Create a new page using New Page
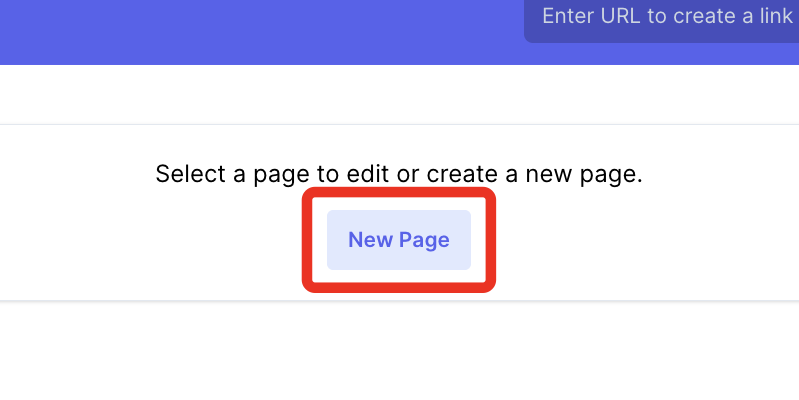Viewport: 799px width, 400px height. click(x=398, y=240)
